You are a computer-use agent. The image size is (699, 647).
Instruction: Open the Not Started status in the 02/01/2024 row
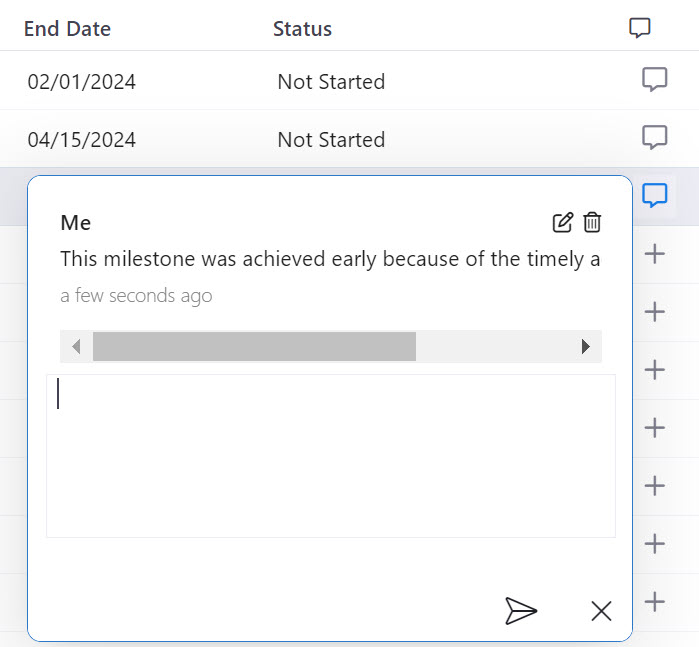(331, 82)
